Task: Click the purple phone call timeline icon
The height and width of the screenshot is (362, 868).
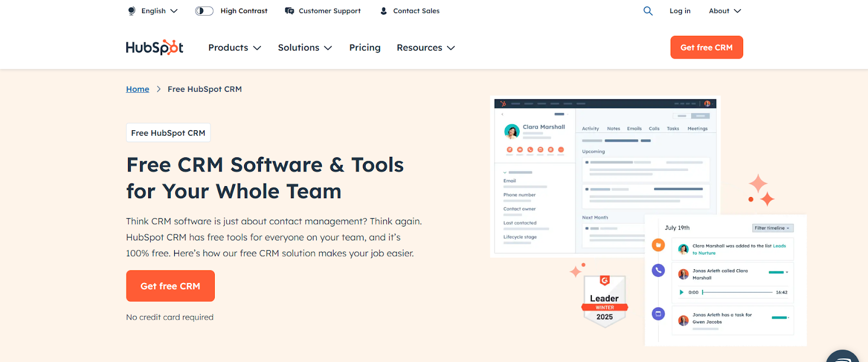Action: 658,270
